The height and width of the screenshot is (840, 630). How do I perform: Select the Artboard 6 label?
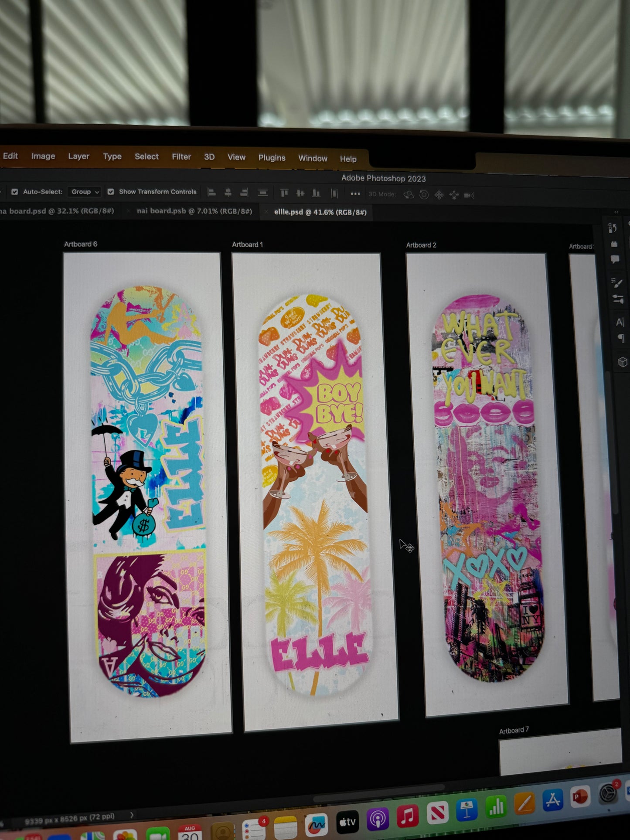point(81,244)
